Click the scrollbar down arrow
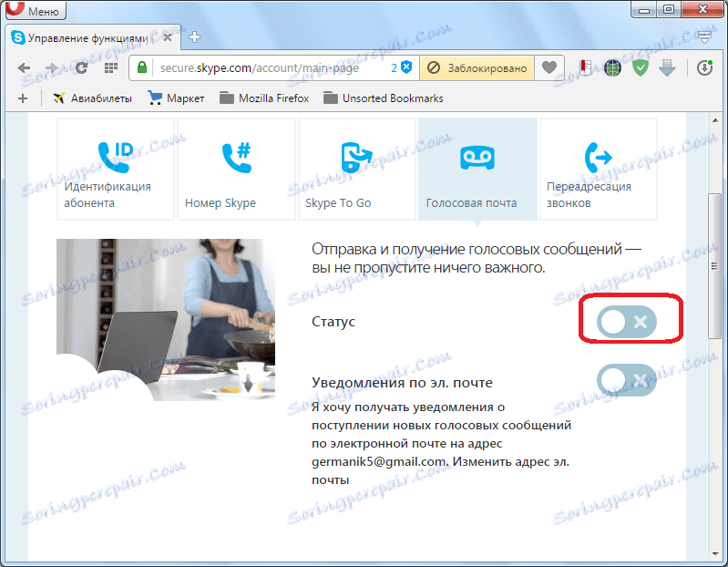This screenshot has width=728, height=567. point(715,554)
